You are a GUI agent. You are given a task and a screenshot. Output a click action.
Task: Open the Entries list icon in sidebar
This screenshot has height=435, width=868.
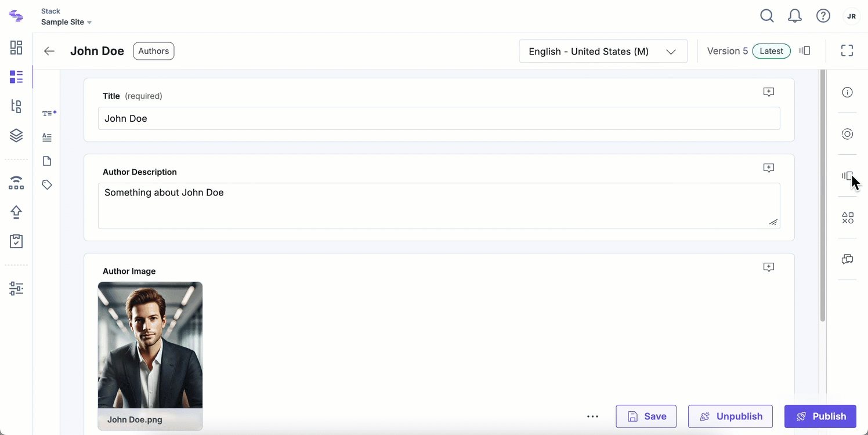tap(16, 77)
